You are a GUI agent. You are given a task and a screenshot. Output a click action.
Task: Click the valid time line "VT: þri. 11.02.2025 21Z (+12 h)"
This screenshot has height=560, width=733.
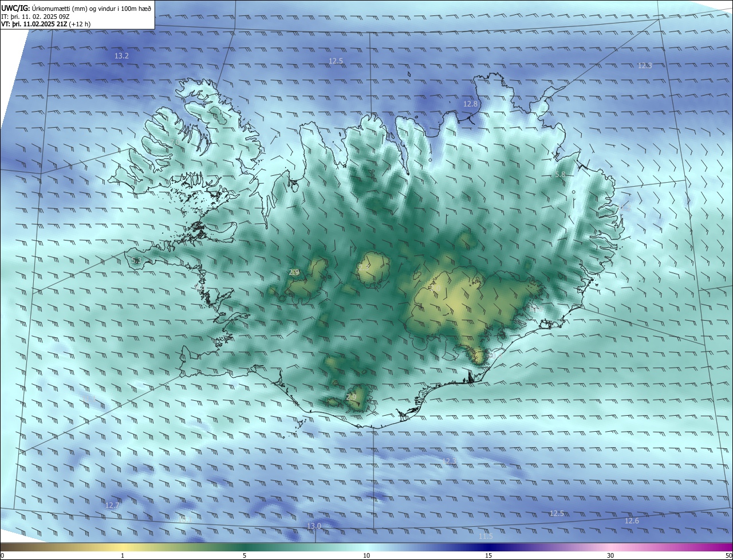46,24
